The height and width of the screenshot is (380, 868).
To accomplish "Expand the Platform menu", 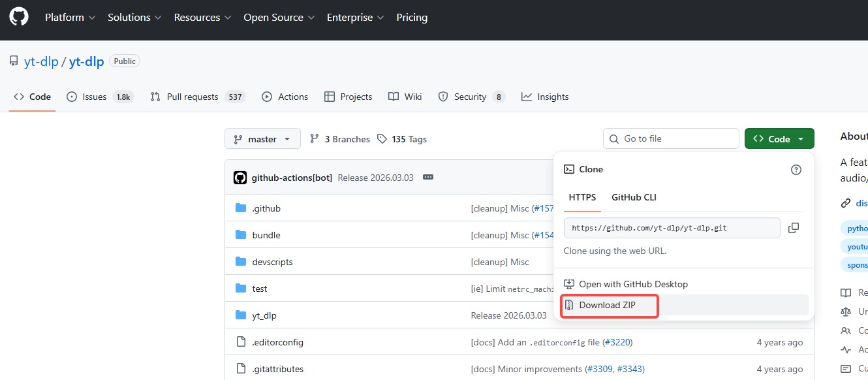I will (65, 18).
